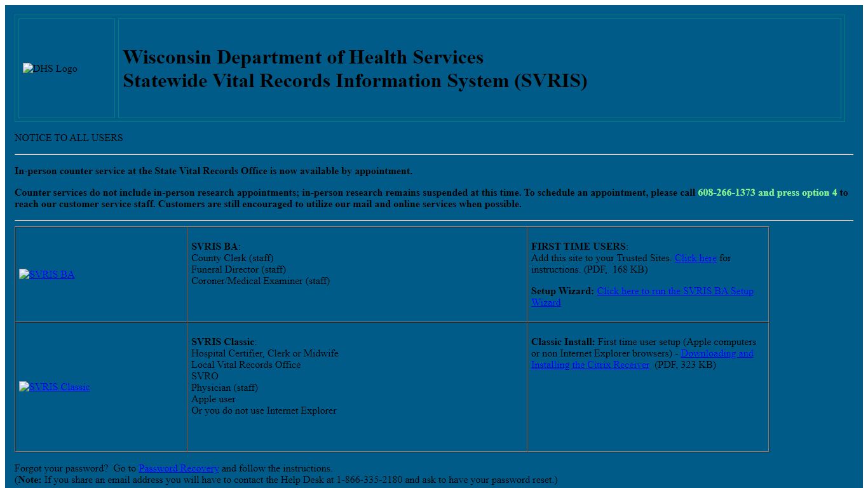The height and width of the screenshot is (488, 868).
Task: Click the in-person counter service announcement line
Action: click(214, 171)
